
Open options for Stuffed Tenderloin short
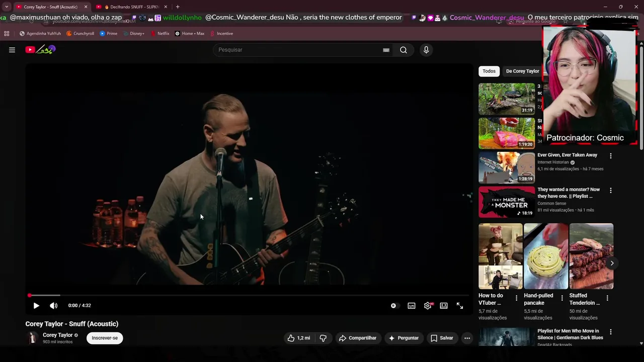607,298
